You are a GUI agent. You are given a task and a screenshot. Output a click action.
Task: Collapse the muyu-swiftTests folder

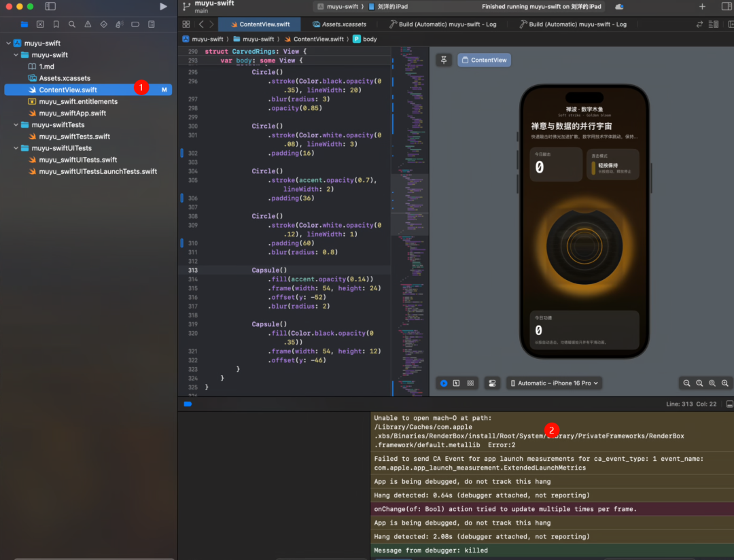[16, 125]
